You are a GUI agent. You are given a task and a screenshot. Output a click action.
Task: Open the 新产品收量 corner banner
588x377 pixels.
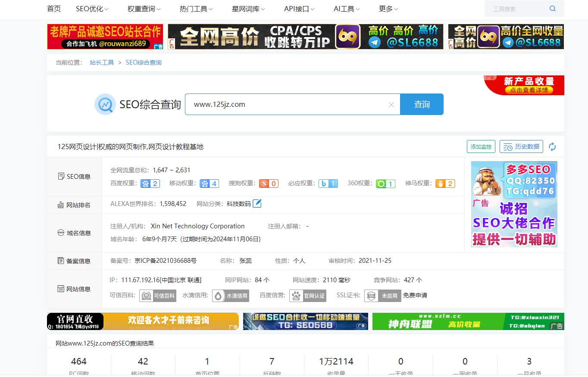[524, 85]
